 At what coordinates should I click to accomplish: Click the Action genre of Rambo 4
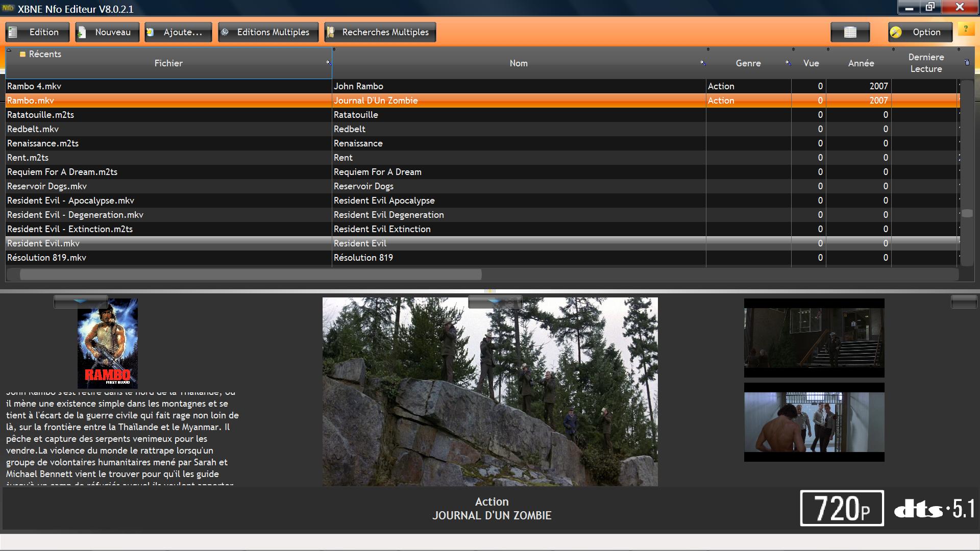749,86
